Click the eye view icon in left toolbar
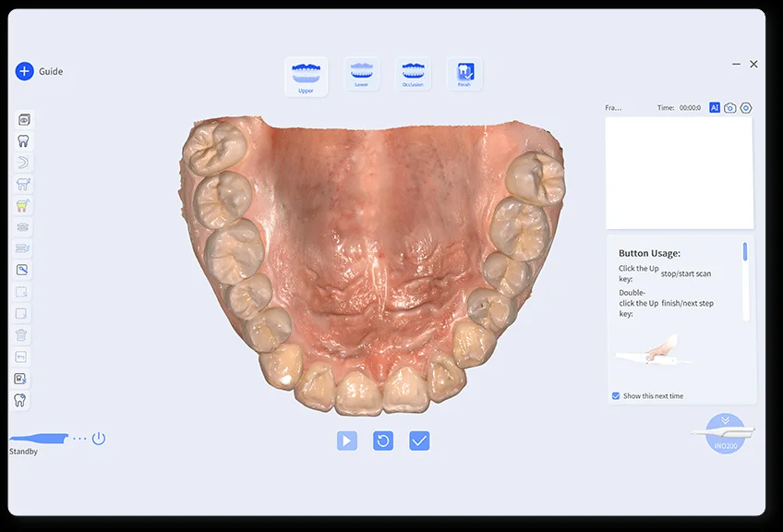Viewport: 783px width, 532px height. coord(23,119)
